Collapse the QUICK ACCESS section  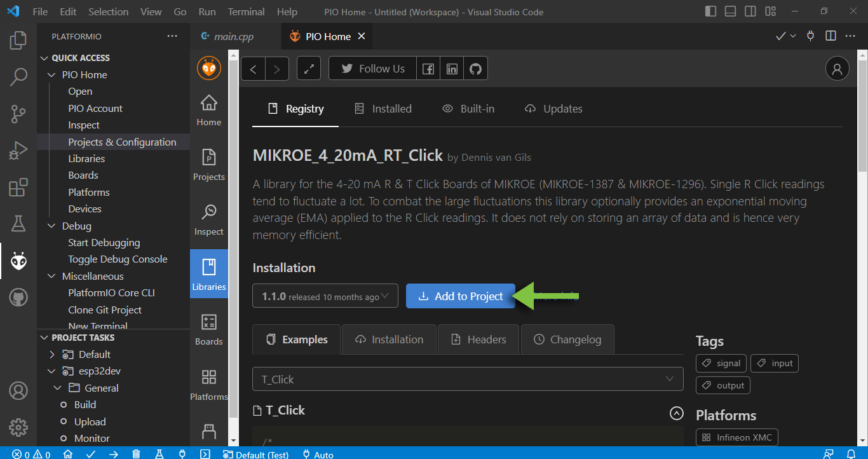44,58
